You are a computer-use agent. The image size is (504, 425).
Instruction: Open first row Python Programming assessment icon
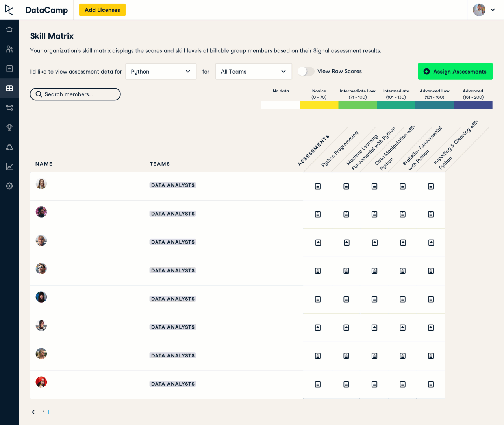pyautogui.click(x=318, y=186)
